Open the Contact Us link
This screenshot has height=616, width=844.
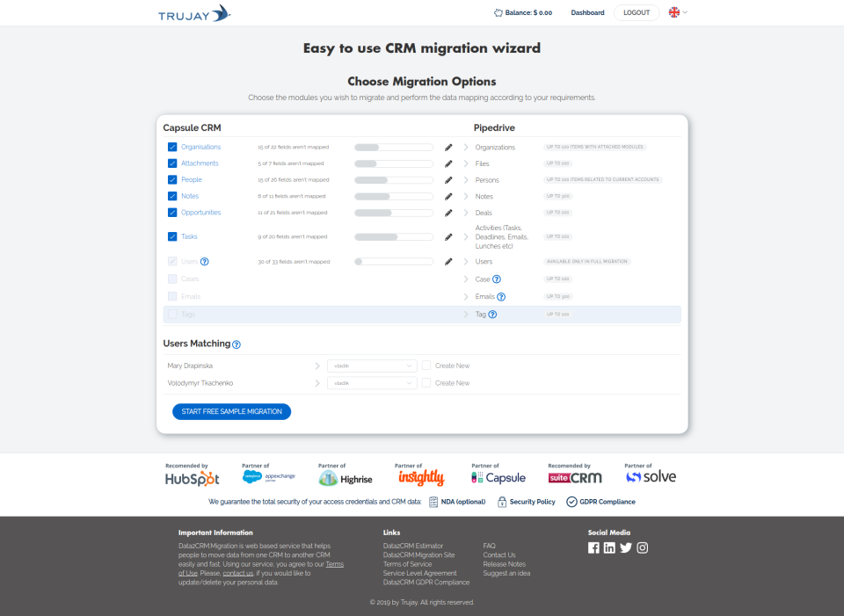(498, 554)
